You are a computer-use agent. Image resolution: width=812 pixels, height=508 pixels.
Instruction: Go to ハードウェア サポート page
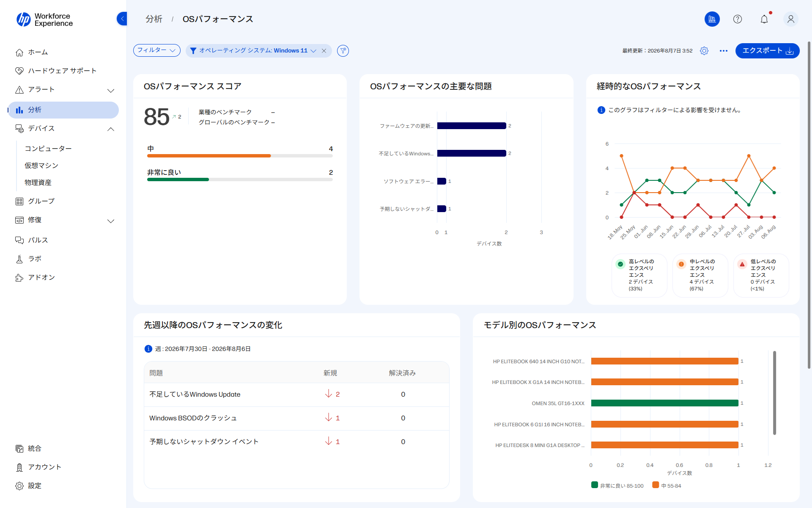(x=62, y=71)
